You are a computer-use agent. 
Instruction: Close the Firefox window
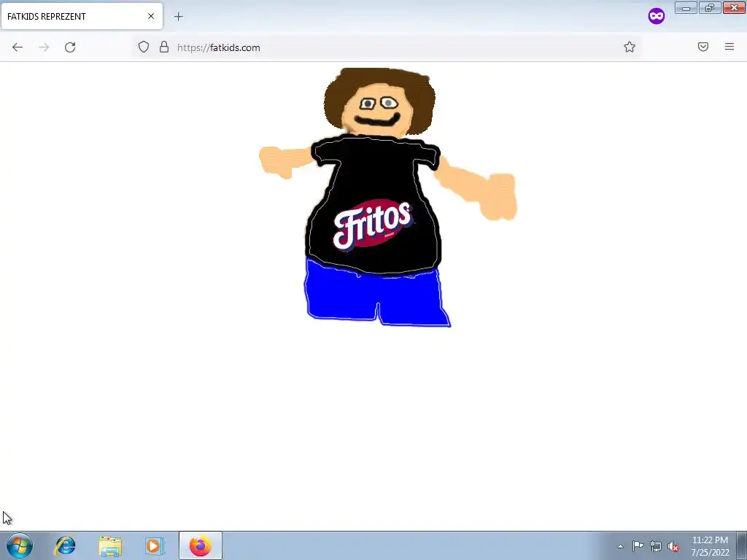734,8
